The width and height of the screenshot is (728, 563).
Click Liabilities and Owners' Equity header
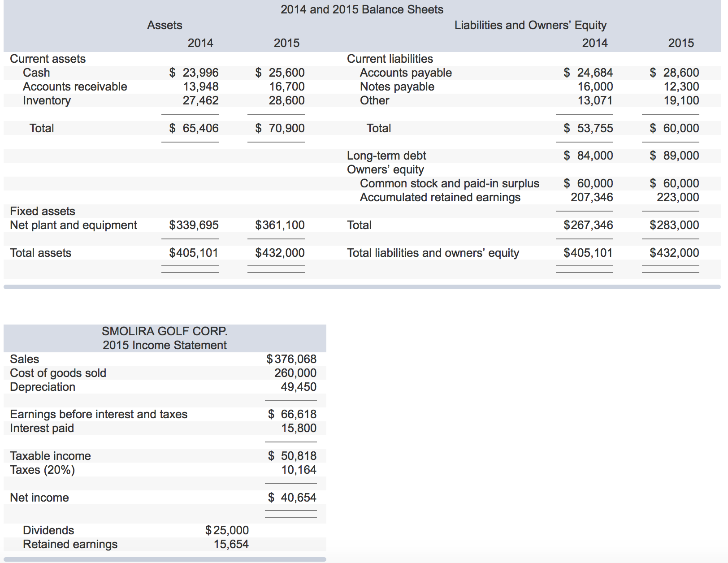click(530, 25)
